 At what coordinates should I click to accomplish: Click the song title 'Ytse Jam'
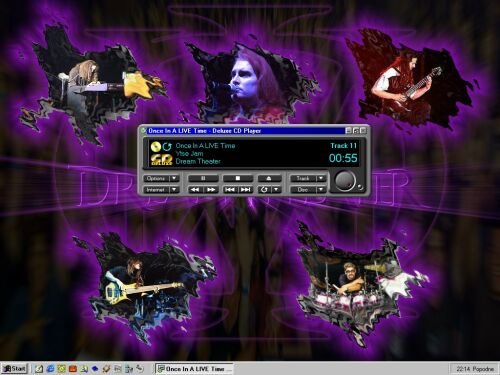(189, 154)
